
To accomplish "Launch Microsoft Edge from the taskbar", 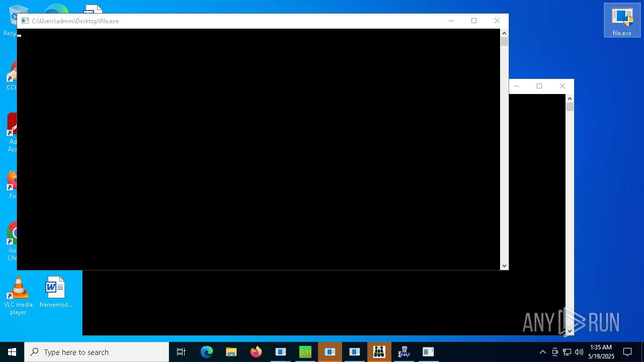I will click(x=207, y=352).
